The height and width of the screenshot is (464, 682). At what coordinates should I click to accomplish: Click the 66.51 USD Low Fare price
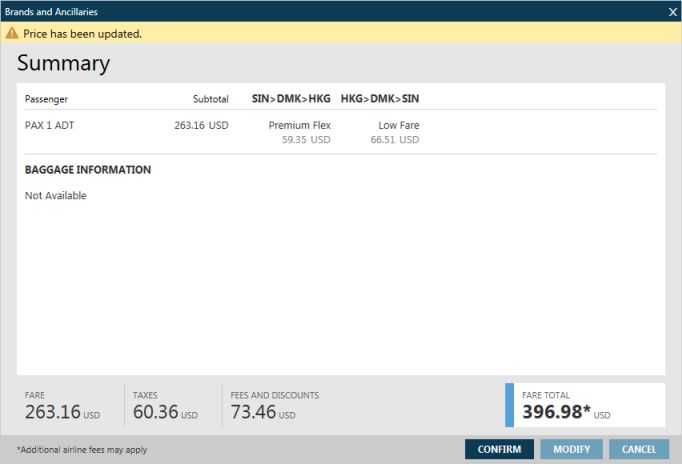pos(394,140)
